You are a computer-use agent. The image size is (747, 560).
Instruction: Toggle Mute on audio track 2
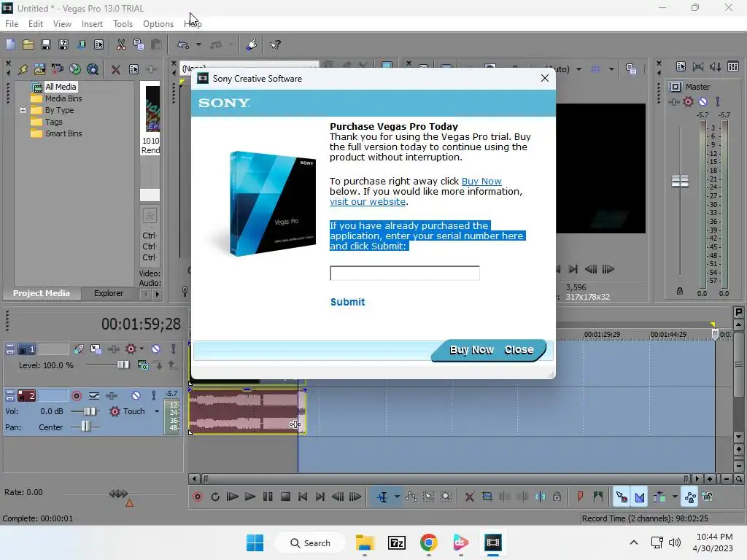point(136,396)
